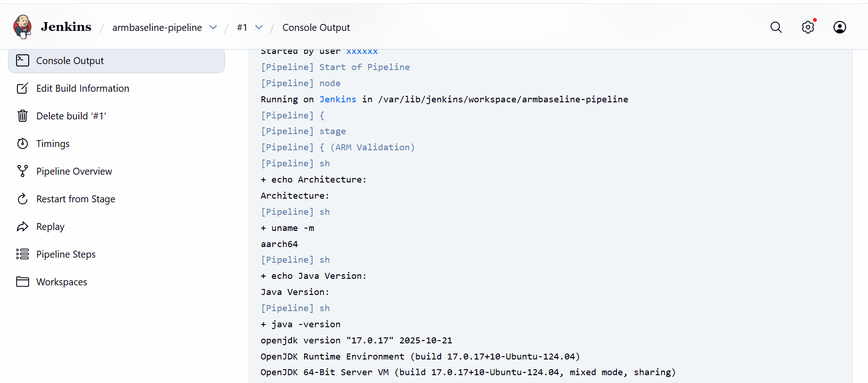The height and width of the screenshot is (383, 868).
Task: Click the Replay arrow icon
Action: [23, 226]
